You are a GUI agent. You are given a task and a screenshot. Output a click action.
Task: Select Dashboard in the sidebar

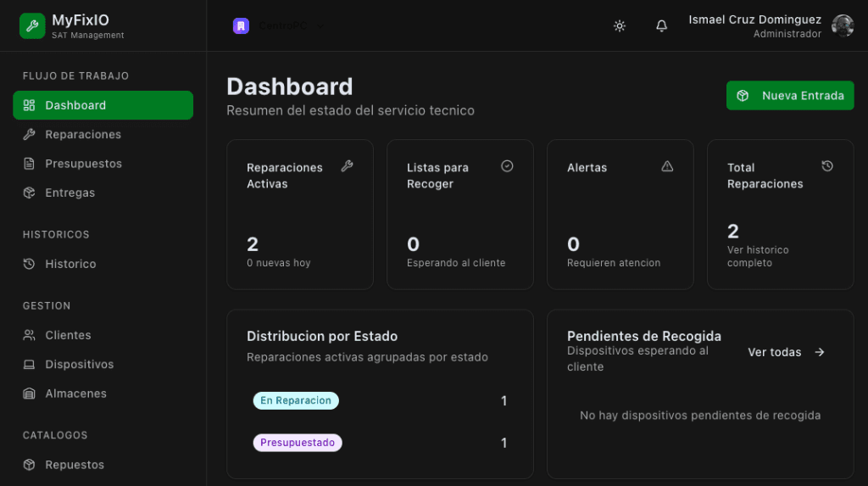(103, 105)
